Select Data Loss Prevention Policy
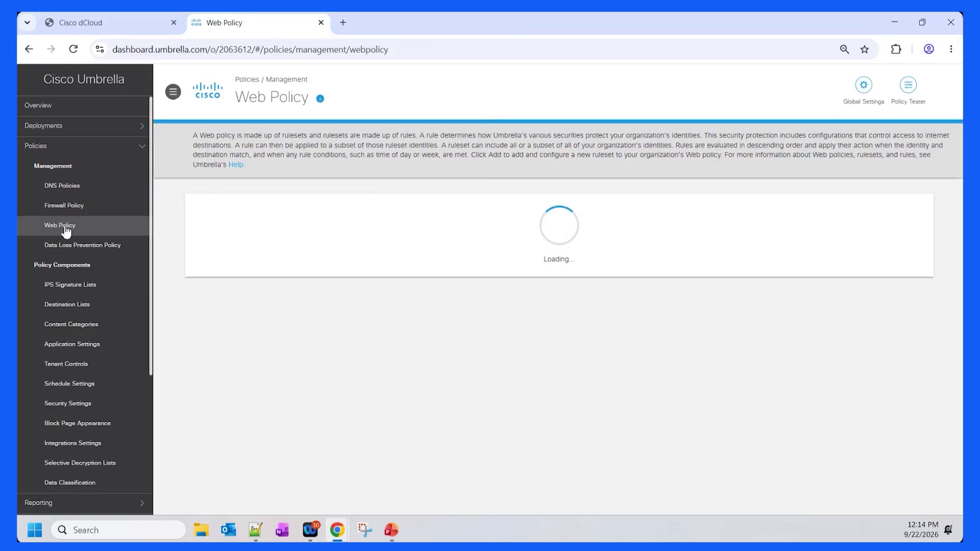Image resolution: width=980 pixels, height=551 pixels. (83, 245)
